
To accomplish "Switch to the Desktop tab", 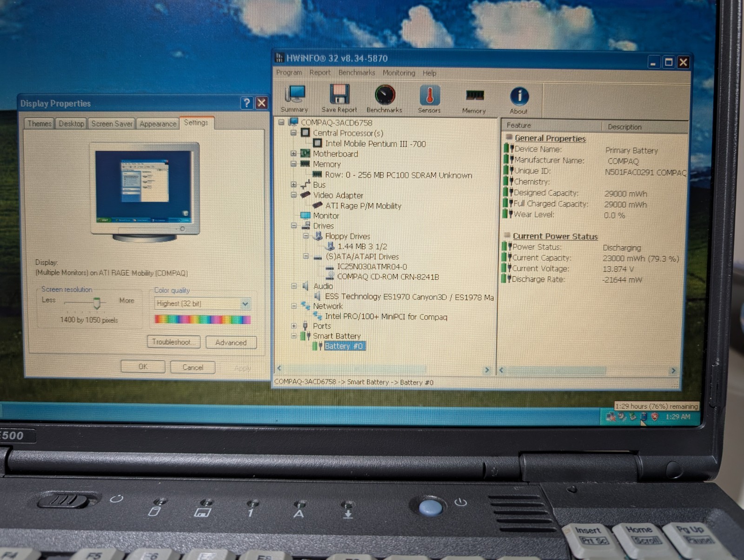I will 71,123.
